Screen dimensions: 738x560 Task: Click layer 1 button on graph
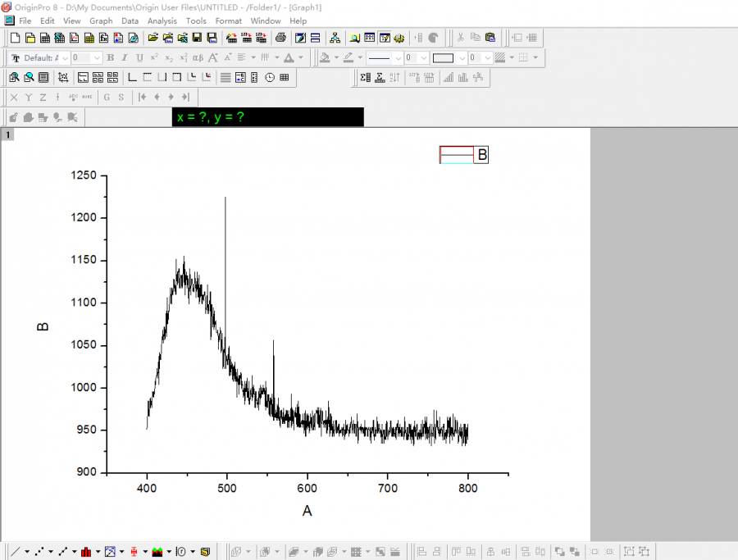point(7,134)
